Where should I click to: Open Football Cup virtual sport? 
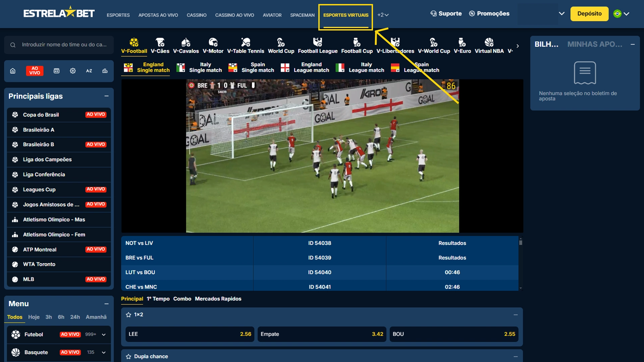(357, 46)
